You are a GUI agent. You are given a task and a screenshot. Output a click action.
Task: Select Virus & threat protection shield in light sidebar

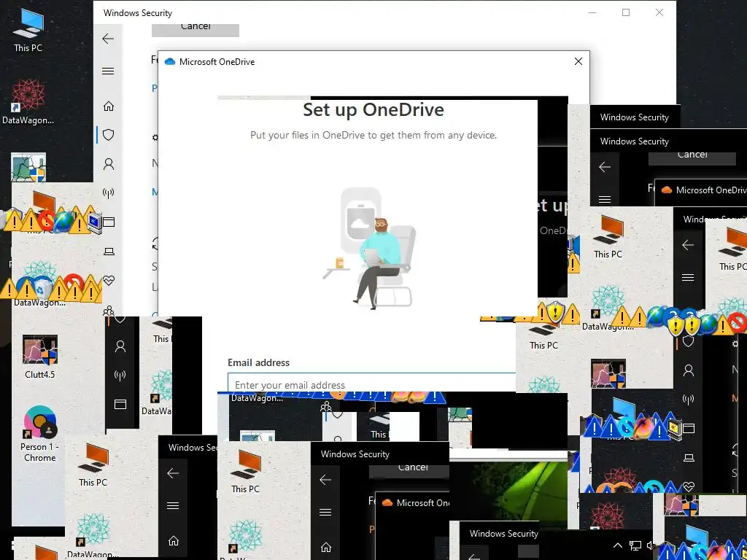tap(109, 135)
